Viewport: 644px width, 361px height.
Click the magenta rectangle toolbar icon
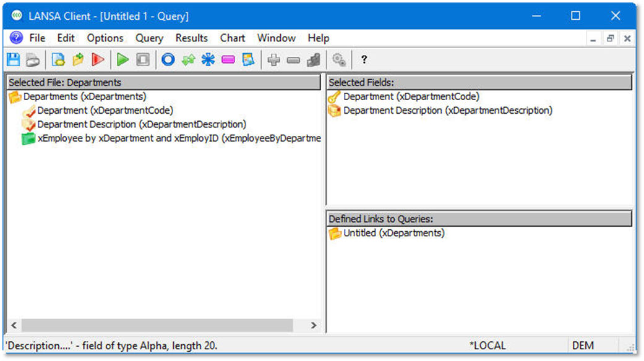point(228,60)
